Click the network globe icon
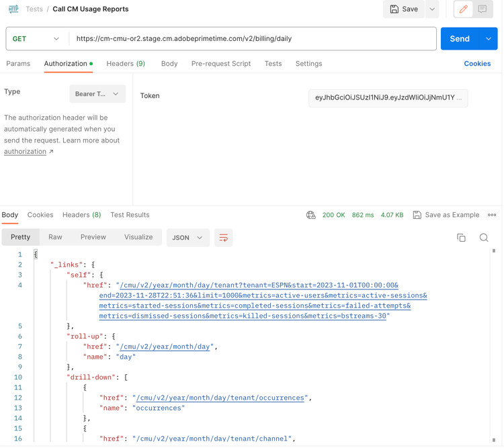 310,215
